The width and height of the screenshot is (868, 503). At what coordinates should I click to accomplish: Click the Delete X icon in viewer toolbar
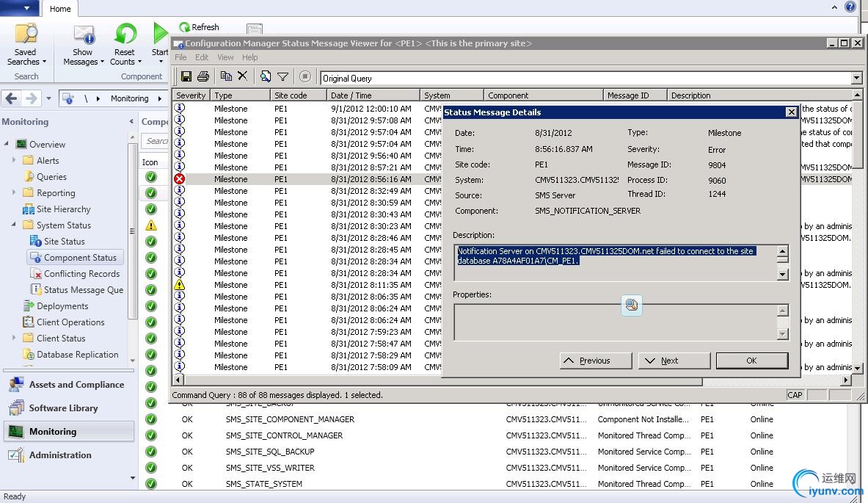pyautogui.click(x=243, y=77)
